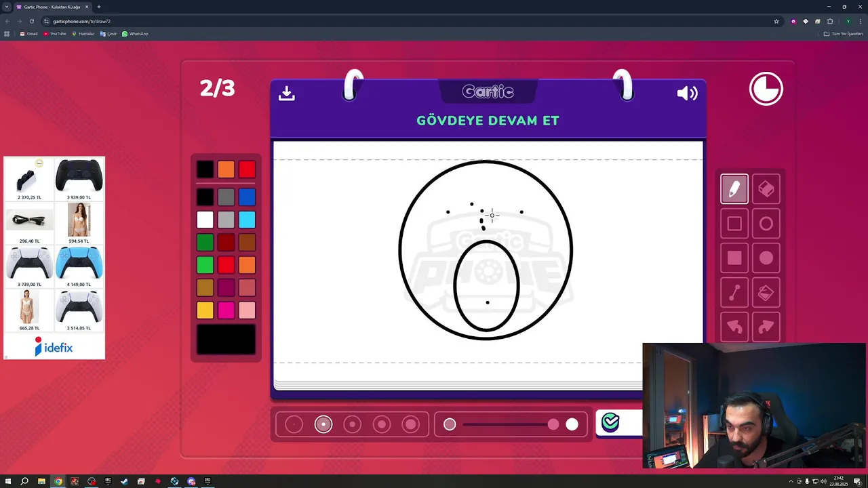Adjust the brush opacity slider
This screenshot has width=868, height=488.
click(511, 424)
